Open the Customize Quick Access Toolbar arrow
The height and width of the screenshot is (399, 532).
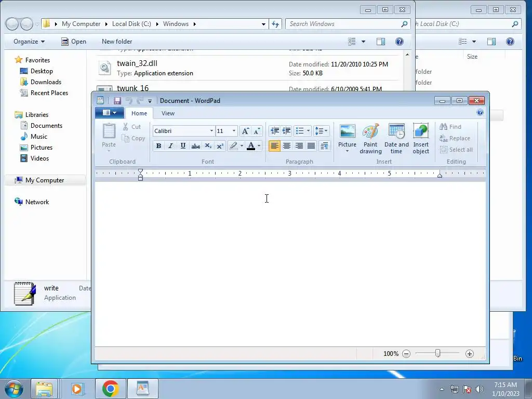pyautogui.click(x=150, y=101)
